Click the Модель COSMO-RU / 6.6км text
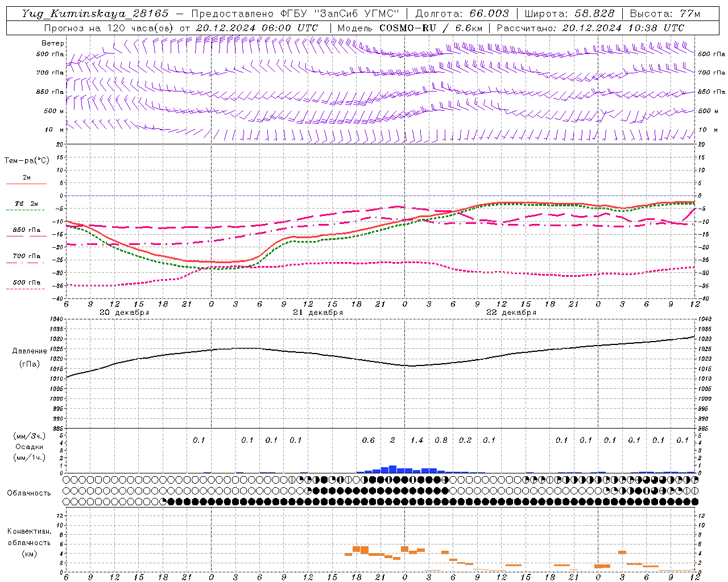This screenshot has width=728, height=582. [x=409, y=28]
